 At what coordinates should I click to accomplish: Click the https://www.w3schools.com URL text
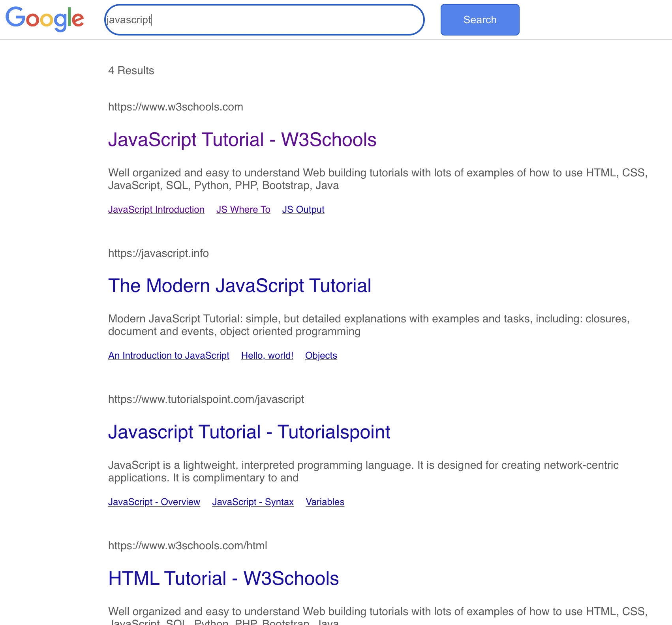(x=176, y=107)
